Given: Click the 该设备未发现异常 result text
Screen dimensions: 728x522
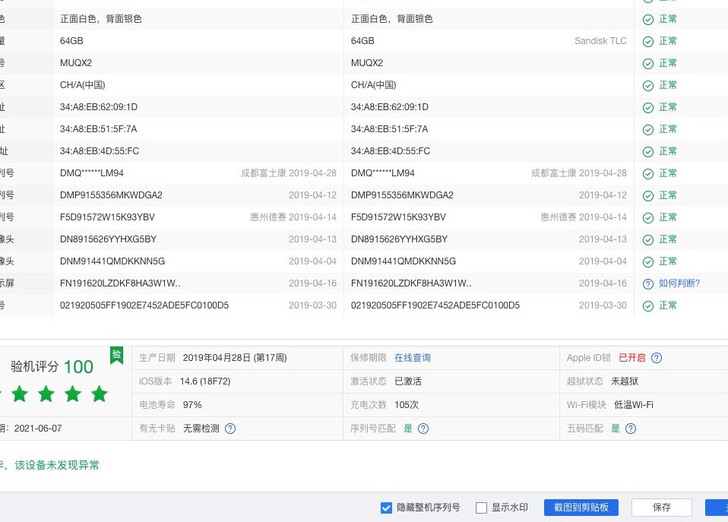Looking at the screenshot, I should tap(57, 465).
